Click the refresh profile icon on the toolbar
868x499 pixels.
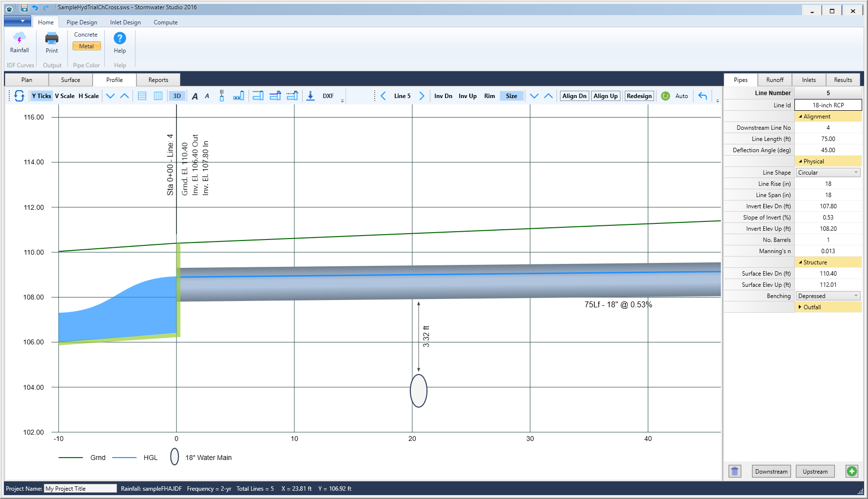(19, 96)
